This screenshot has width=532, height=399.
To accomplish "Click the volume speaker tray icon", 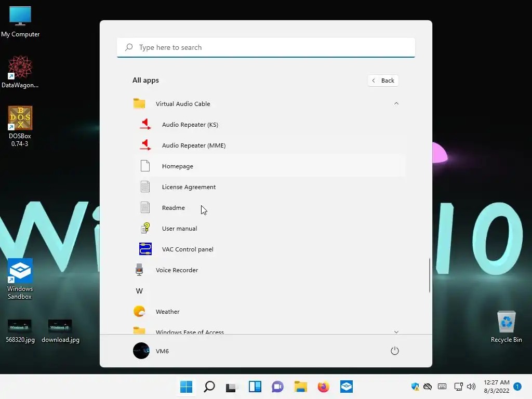I will (x=471, y=387).
